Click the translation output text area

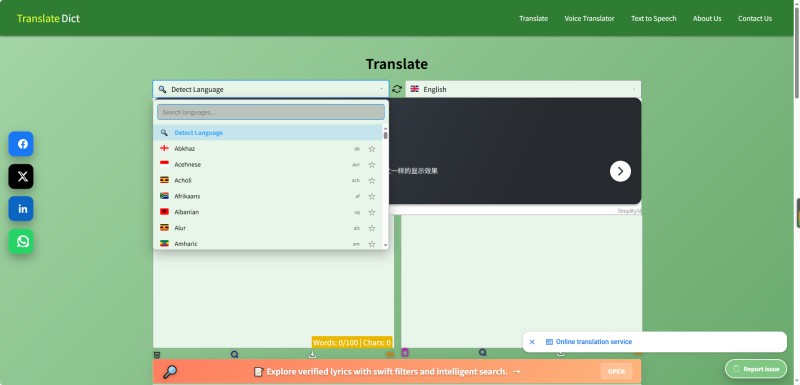click(521, 281)
